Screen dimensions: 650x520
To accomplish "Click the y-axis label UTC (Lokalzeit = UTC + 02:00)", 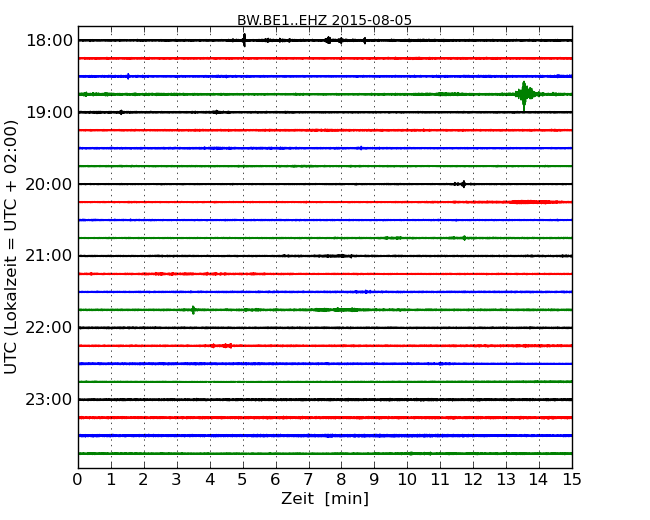I will pos(11,247).
